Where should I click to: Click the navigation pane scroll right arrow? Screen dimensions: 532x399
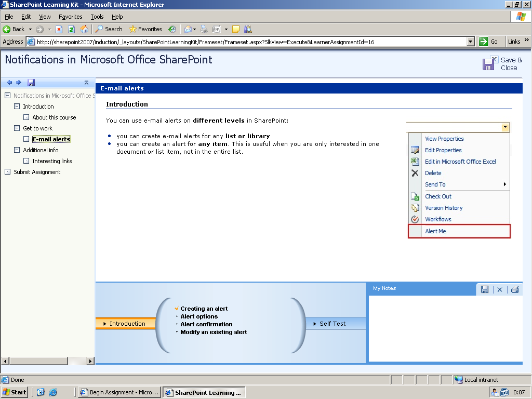[90, 361]
